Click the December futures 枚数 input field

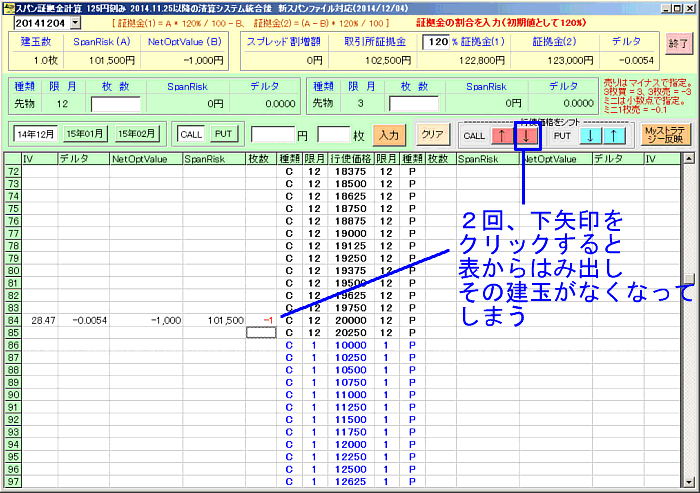(116, 104)
